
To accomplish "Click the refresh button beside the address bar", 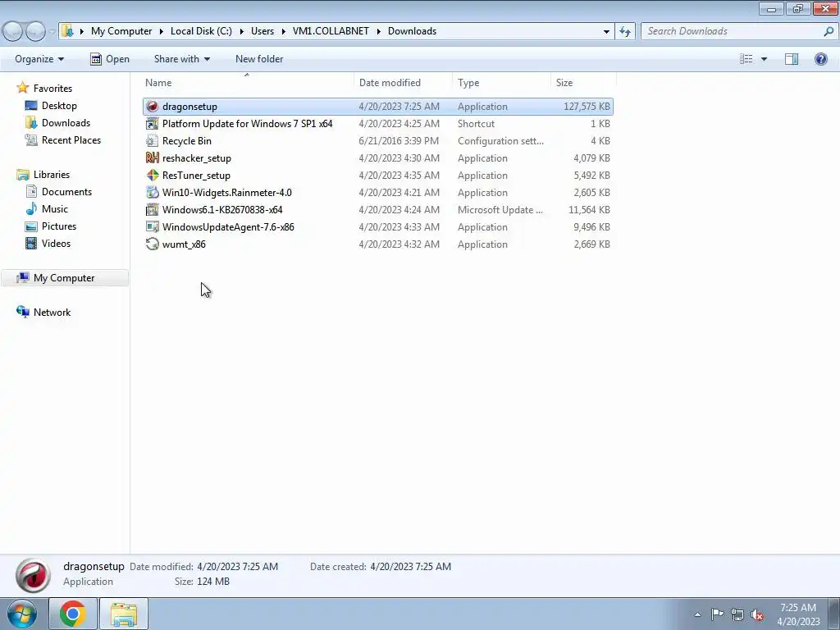I will click(624, 31).
